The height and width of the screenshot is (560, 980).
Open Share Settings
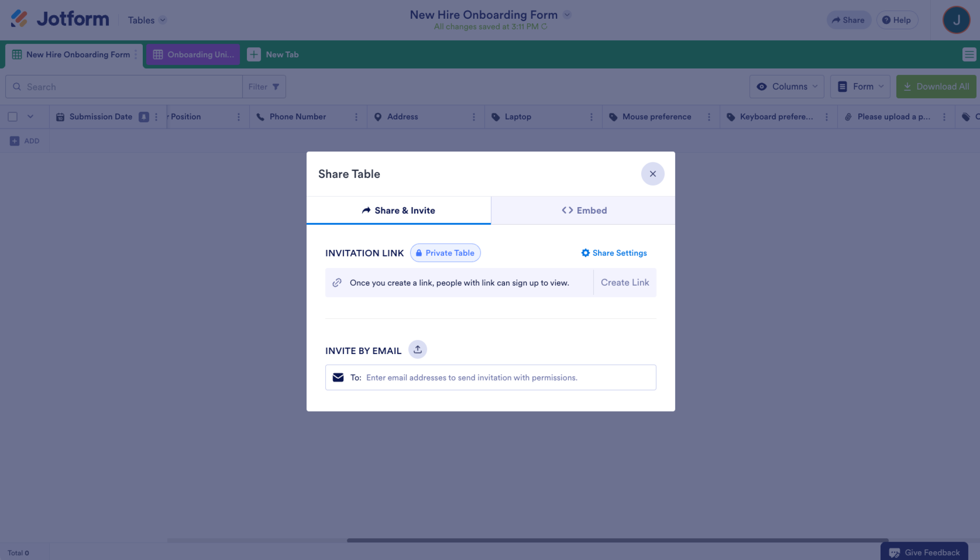click(x=614, y=253)
